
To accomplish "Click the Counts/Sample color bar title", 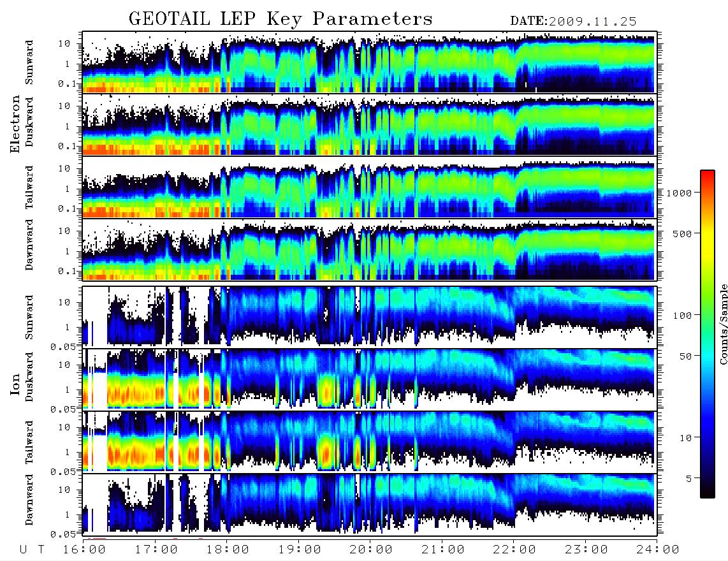I will 723,324.
